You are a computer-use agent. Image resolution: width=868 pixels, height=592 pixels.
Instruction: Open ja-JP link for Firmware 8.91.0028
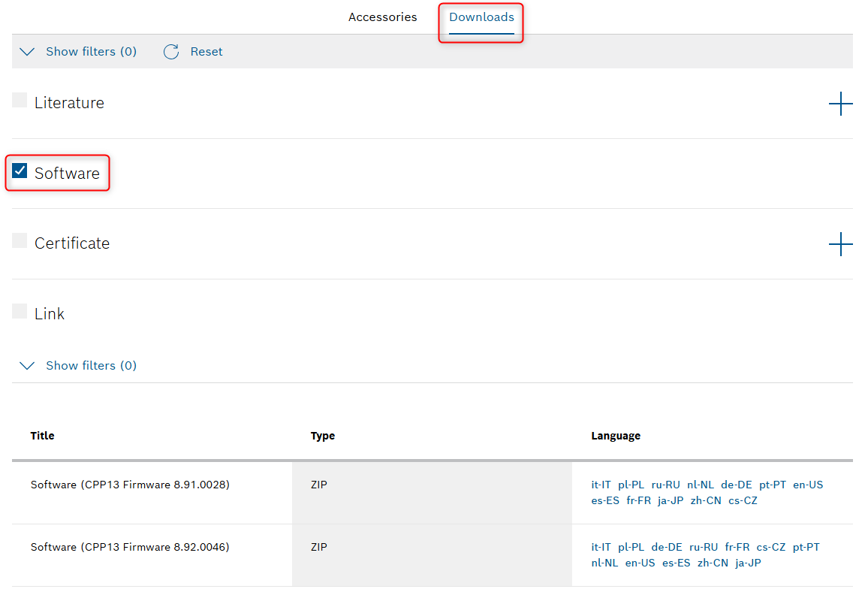point(670,500)
